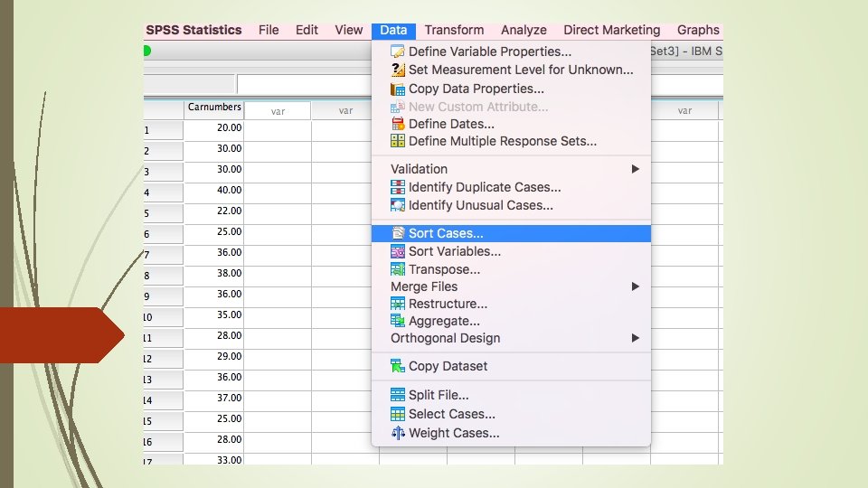Click the Define Multiple Response Sets icon
Screen dimensions: 868x488
click(398, 141)
